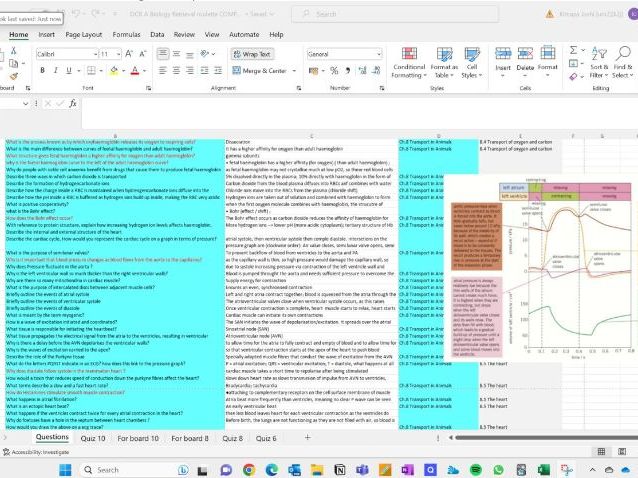Apply italic formatting to the cell
The image size is (638, 478).
click(x=54, y=71)
